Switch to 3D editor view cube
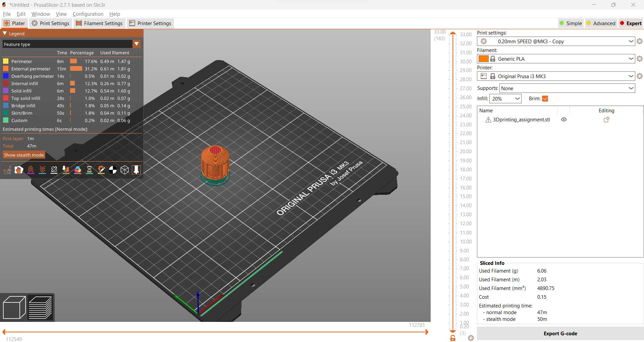 pyautogui.click(x=14, y=307)
